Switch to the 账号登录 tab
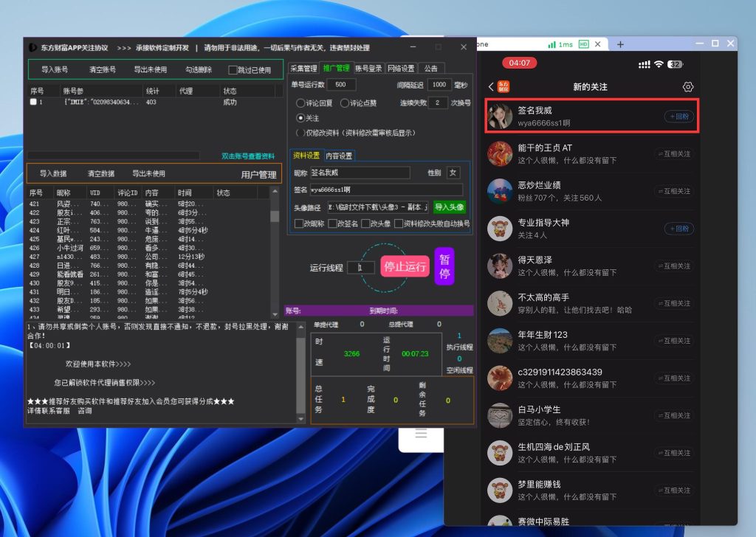Screen dimensions: 756x537 368,69
